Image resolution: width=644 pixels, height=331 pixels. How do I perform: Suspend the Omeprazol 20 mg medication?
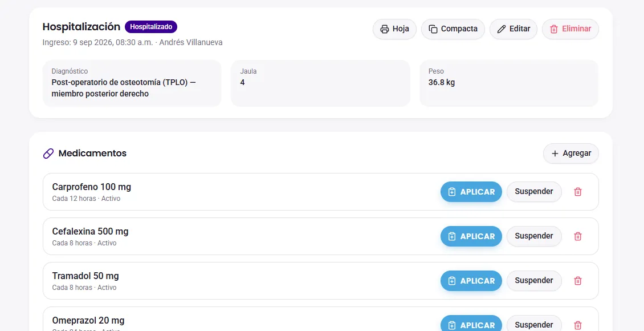point(534,324)
